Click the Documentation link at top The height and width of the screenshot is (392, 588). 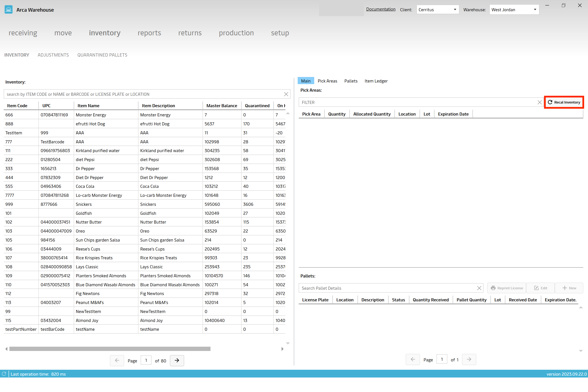[380, 9]
